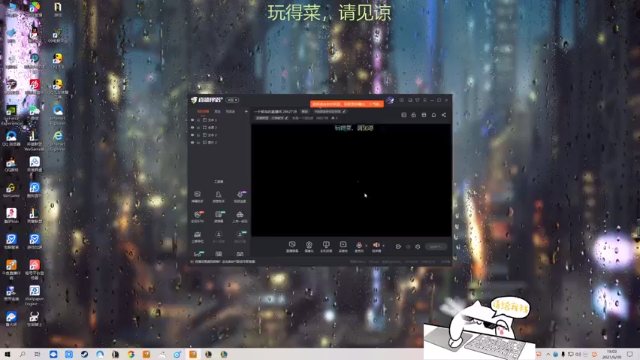Open the settings gear in the bottom toolbar
The image size is (640, 360).
click(418, 247)
